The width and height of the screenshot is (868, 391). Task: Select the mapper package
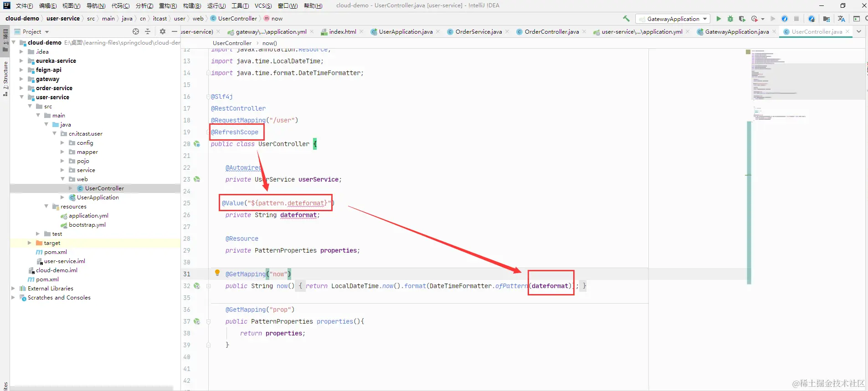pyautogui.click(x=87, y=152)
